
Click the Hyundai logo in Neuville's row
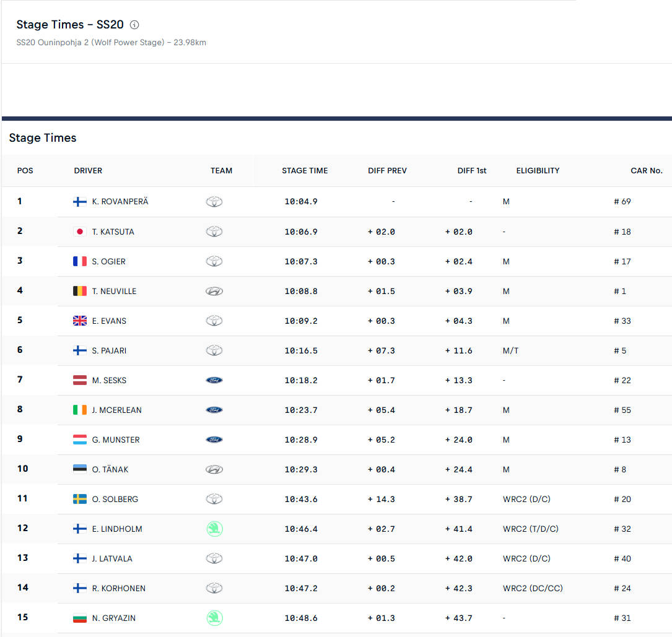tap(214, 292)
